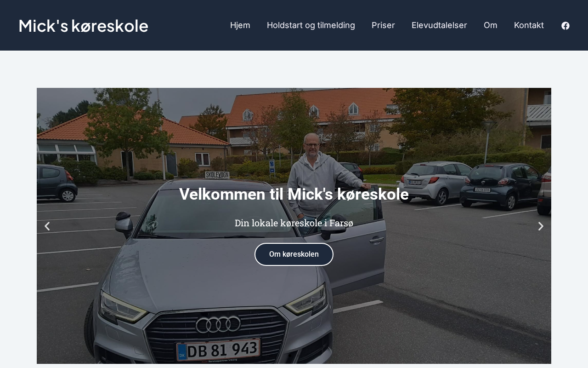This screenshot has height=368, width=588.
Task: Click the Om køreskolen button
Action: pyautogui.click(x=294, y=254)
